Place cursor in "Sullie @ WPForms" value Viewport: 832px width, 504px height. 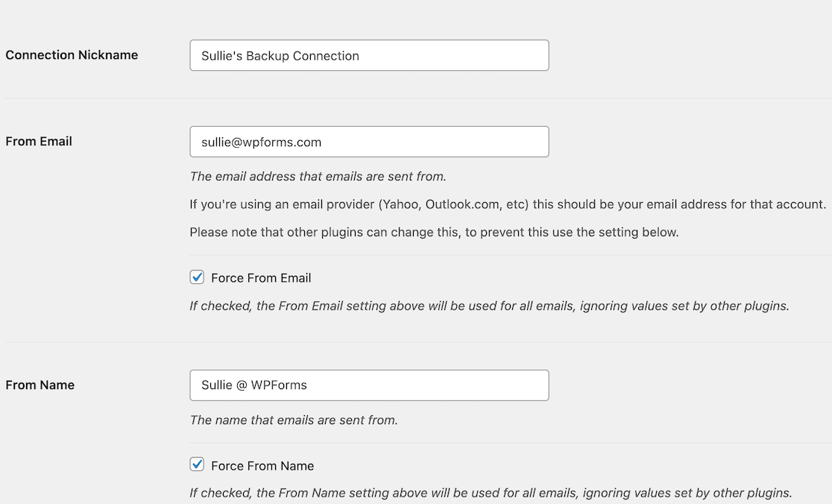coord(254,385)
